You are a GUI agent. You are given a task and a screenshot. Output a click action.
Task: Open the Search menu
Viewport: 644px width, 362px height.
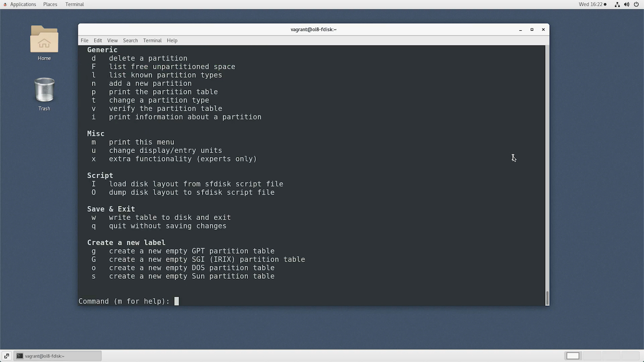(130, 40)
